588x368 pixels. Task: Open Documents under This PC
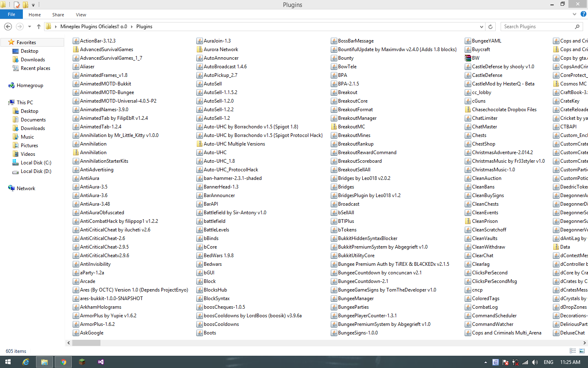[33, 120]
